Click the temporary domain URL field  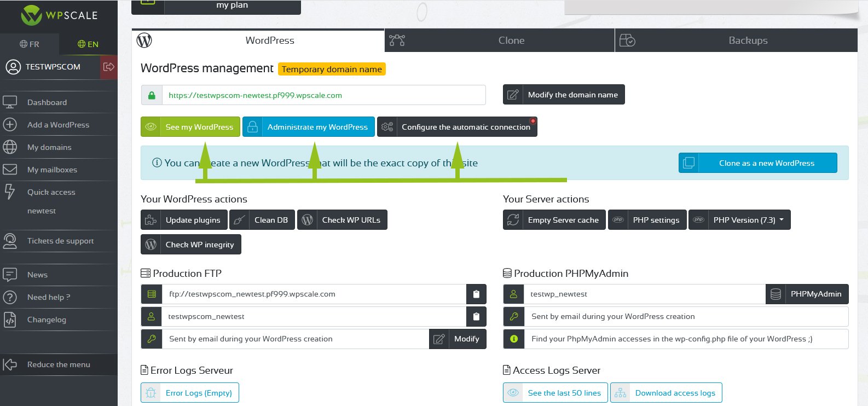point(323,95)
